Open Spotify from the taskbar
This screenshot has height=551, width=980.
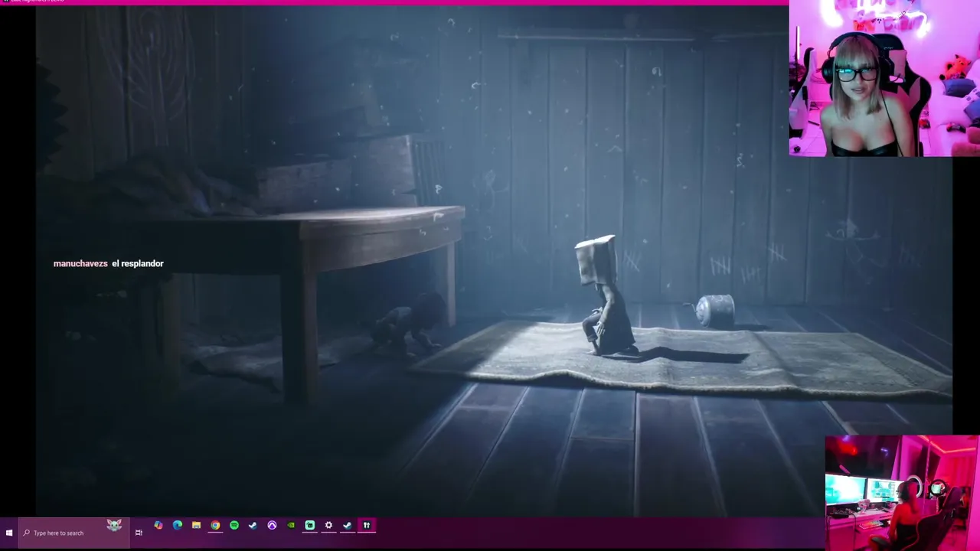coord(234,526)
